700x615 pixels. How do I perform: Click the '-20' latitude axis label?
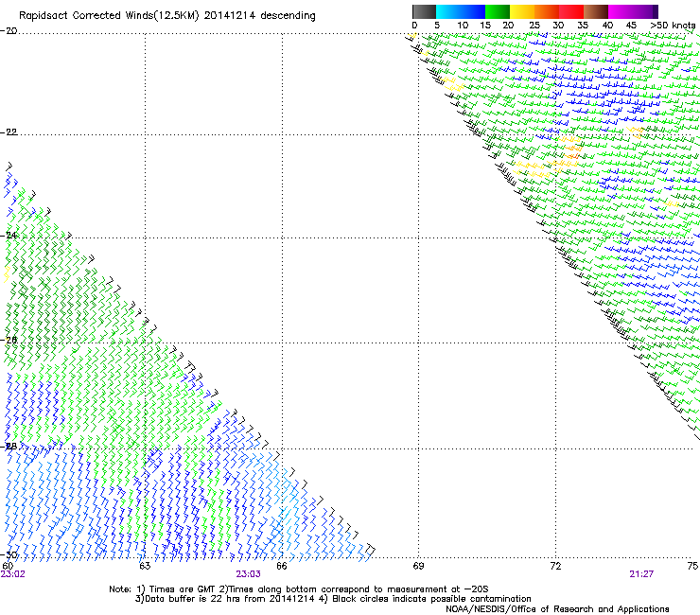pyautogui.click(x=9, y=31)
